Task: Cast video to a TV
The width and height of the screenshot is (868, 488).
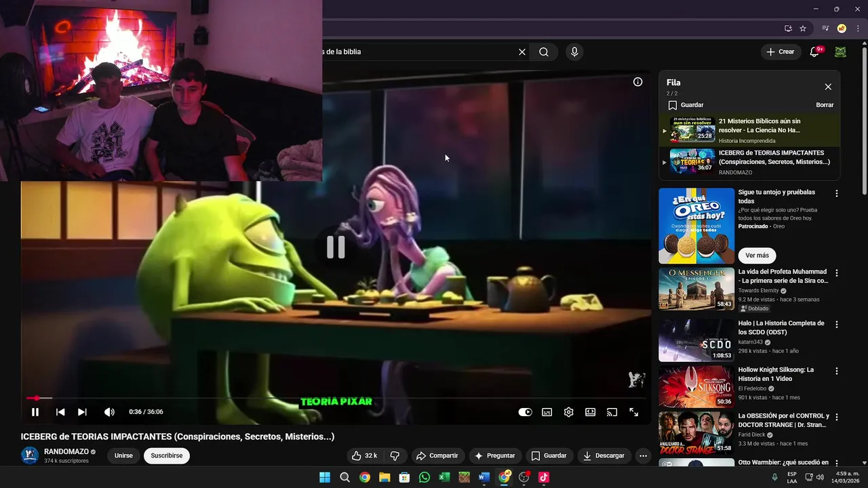Action: click(612, 411)
